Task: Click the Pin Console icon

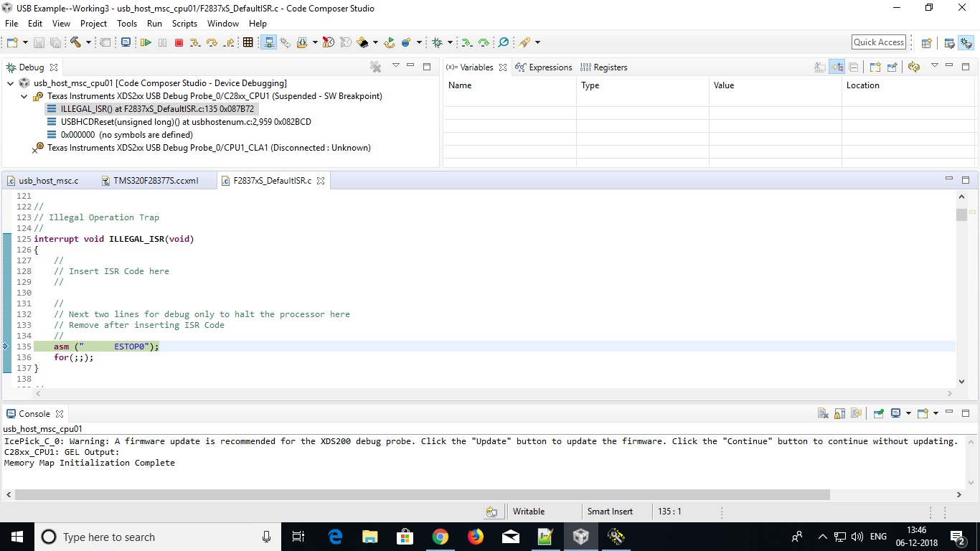Action: (x=879, y=413)
